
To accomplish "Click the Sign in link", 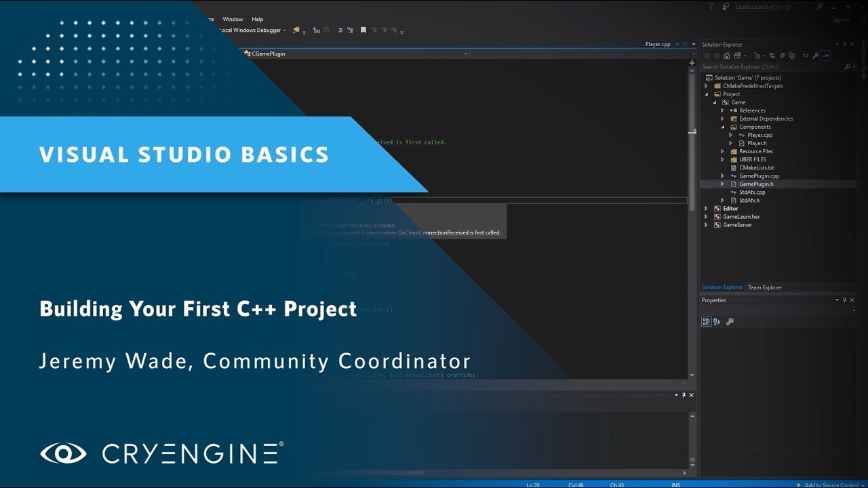I will 841,20.
